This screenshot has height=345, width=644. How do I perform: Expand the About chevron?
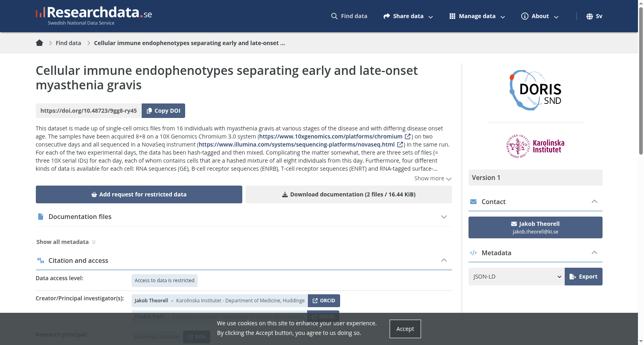click(x=556, y=17)
